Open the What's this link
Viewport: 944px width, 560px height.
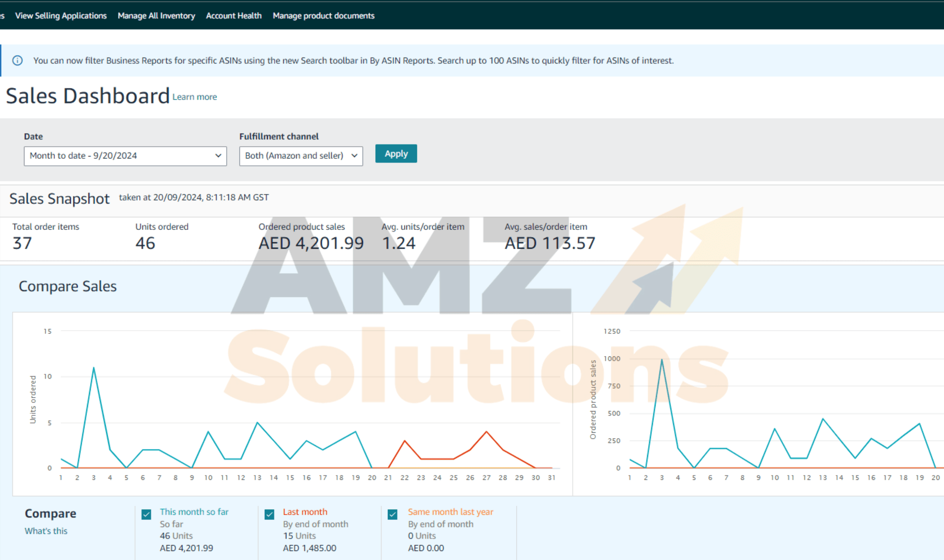pos(46,531)
